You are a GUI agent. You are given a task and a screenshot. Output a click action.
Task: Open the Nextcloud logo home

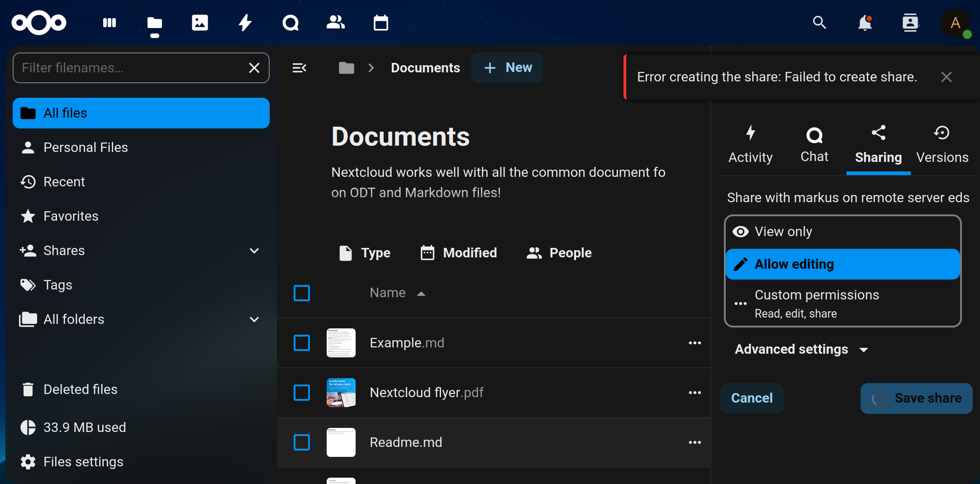click(39, 23)
